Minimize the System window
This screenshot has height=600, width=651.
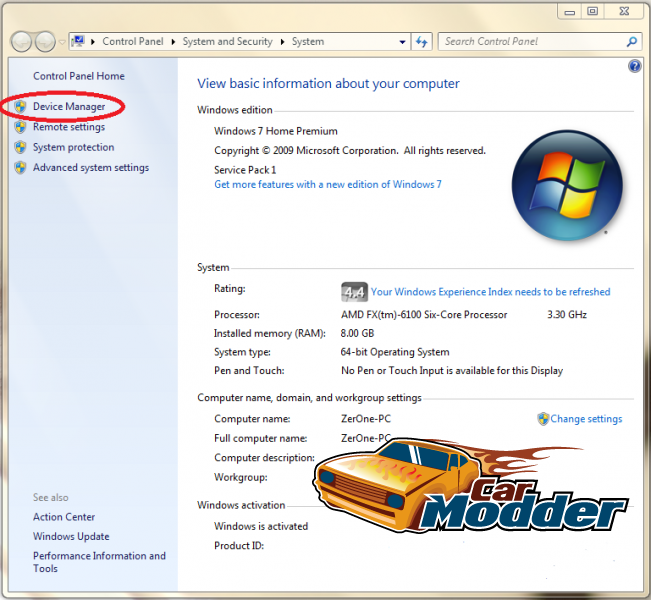(x=570, y=11)
